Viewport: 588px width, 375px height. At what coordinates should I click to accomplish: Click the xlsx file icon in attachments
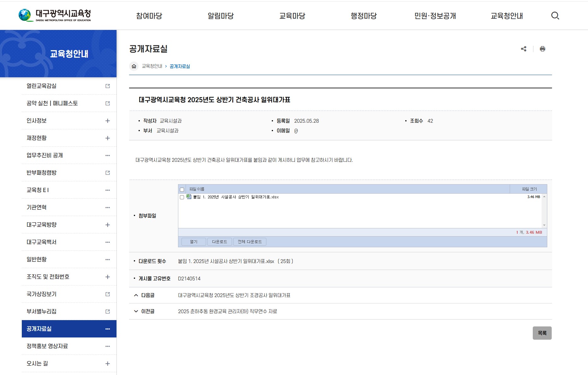point(189,197)
